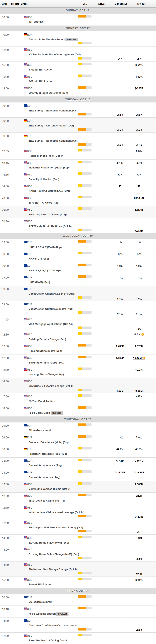Expand the Baker Hughes US Oil Rig Count row

(48, 640)
